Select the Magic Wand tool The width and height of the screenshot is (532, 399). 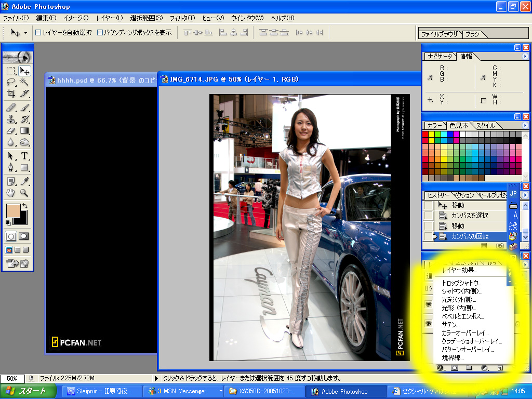24,82
